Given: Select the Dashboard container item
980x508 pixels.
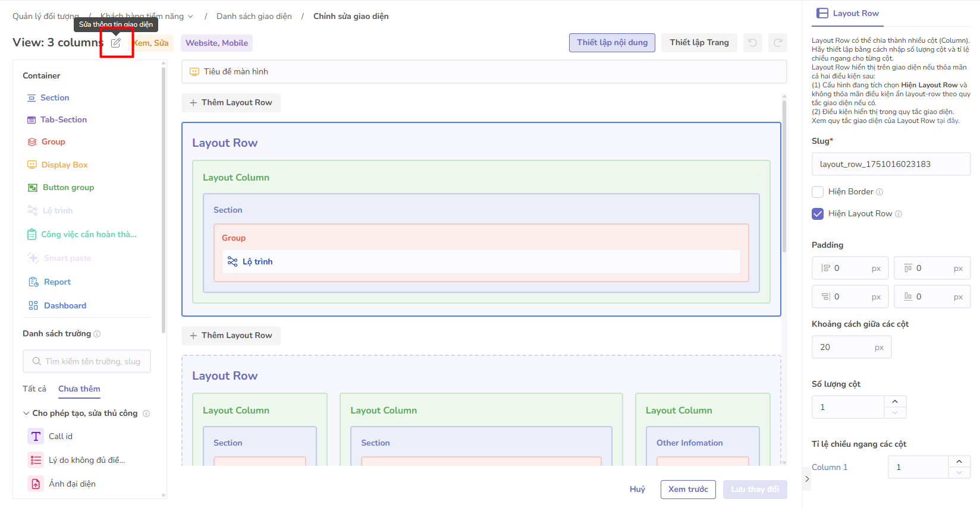Looking at the screenshot, I should pos(65,305).
